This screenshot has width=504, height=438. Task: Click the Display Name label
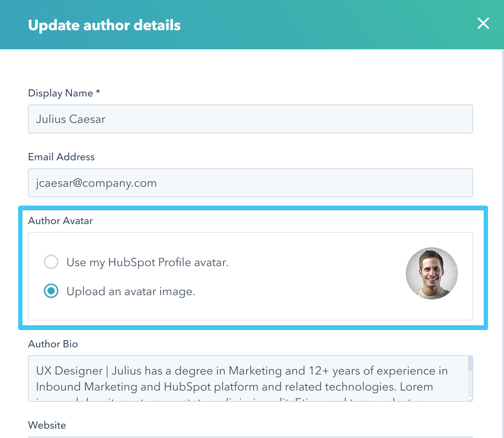[x=60, y=93]
